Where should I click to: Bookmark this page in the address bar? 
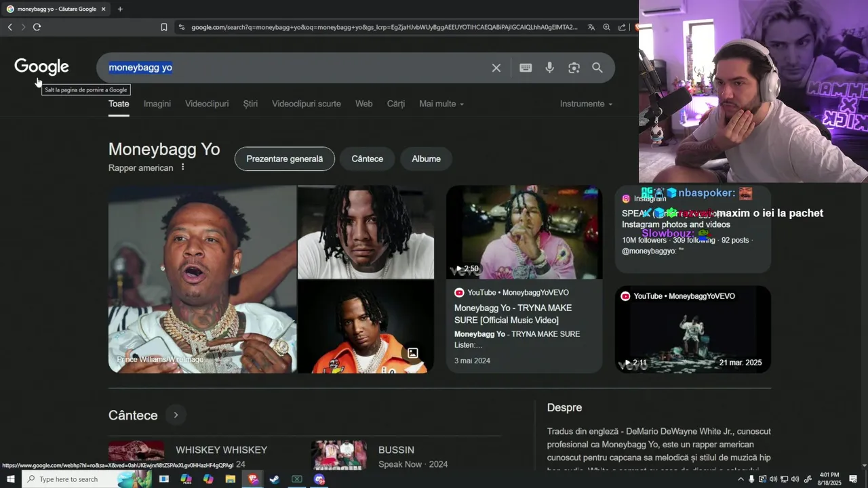pyautogui.click(x=164, y=27)
